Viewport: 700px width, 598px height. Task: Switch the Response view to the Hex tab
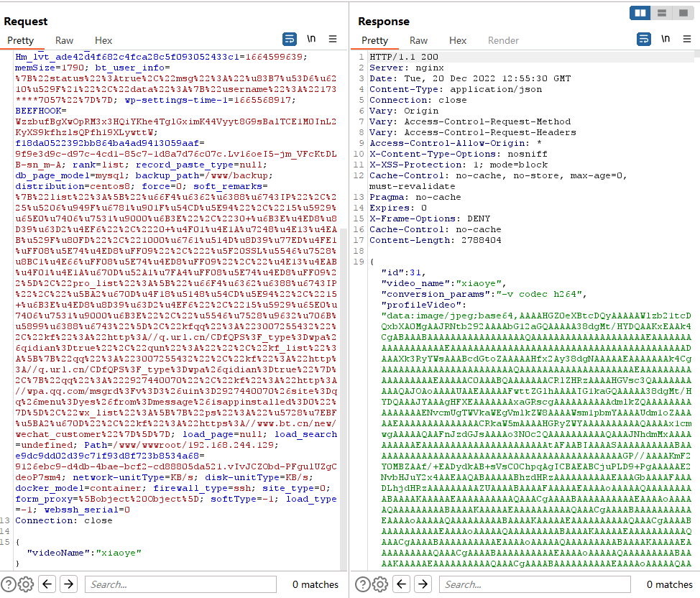(x=458, y=40)
